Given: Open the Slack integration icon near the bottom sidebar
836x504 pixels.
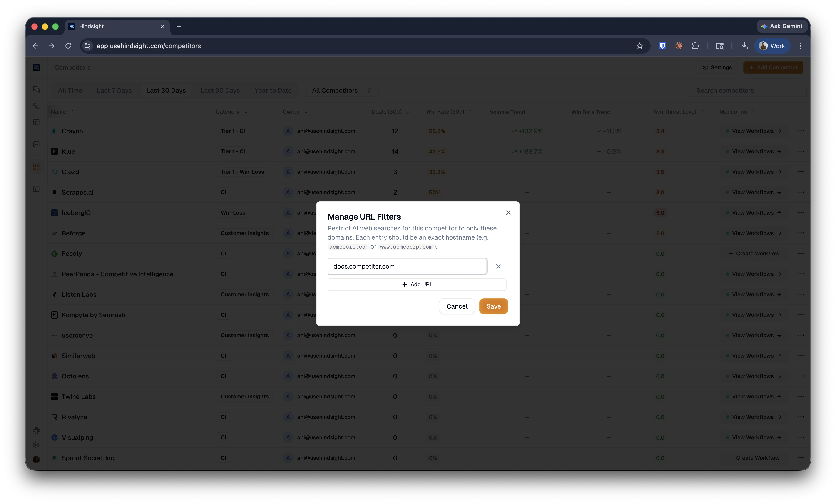Looking at the screenshot, I should [36, 430].
